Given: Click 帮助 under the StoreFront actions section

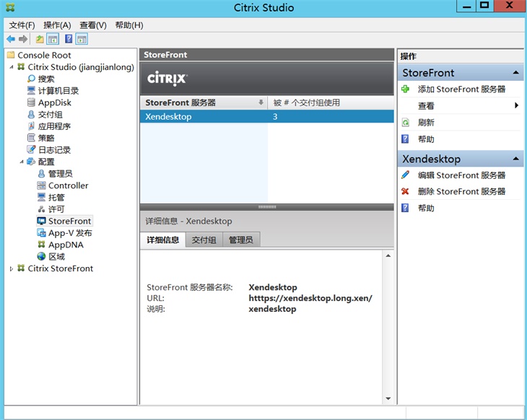Looking at the screenshot, I should click(x=426, y=139).
